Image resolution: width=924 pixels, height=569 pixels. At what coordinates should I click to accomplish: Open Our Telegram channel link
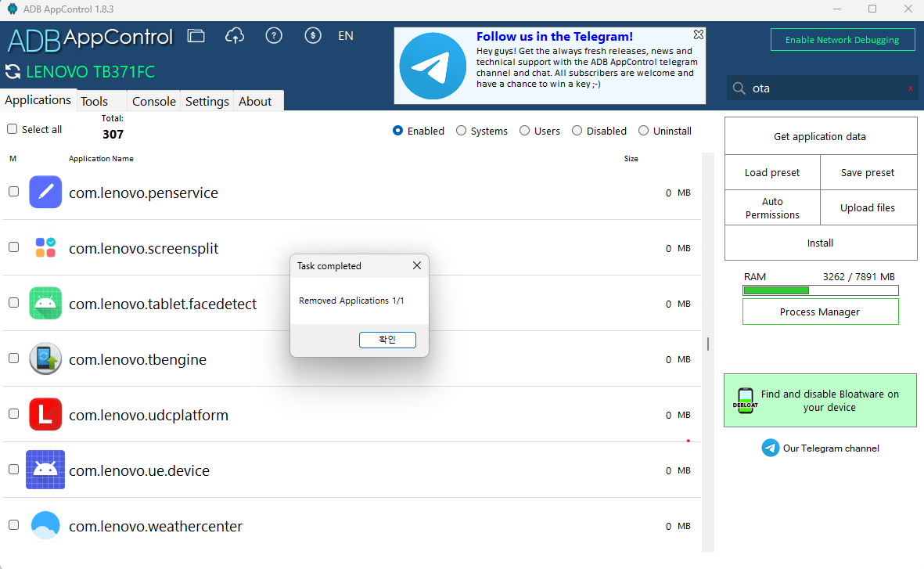pos(831,448)
